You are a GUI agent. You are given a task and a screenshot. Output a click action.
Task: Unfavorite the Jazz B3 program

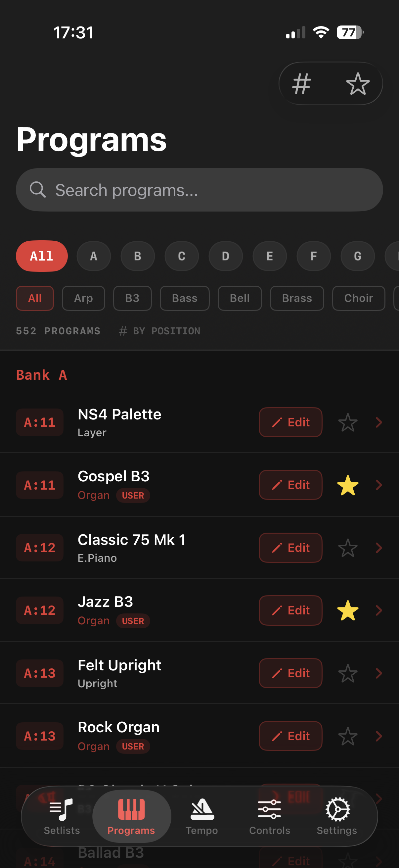(347, 610)
